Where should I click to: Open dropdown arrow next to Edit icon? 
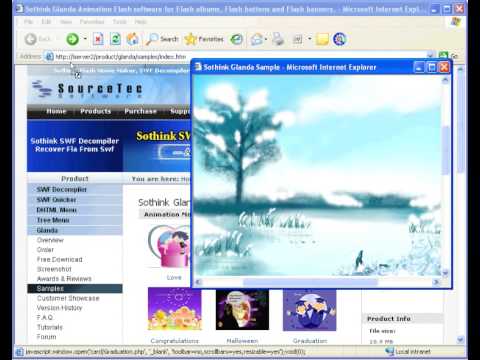[x=309, y=39]
